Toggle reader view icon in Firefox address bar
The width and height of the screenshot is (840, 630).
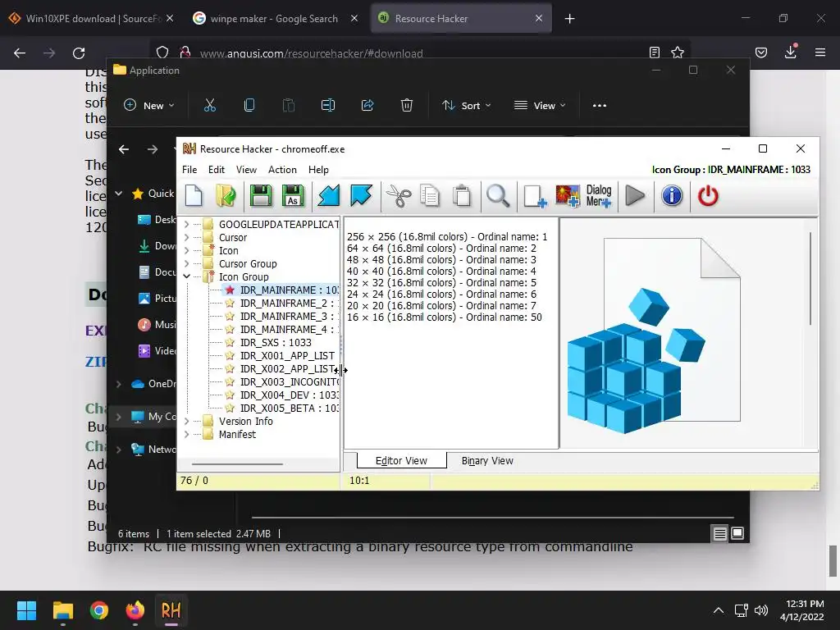pos(654,52)
